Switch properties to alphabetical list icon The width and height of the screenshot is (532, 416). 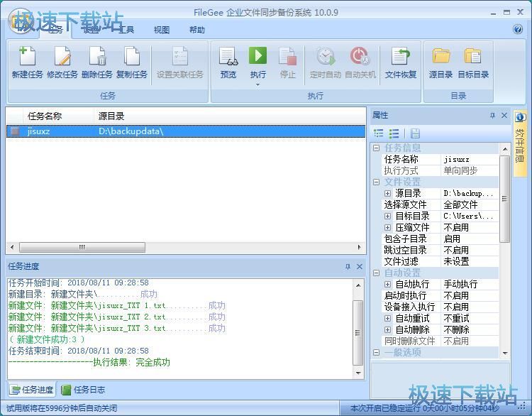394,133
